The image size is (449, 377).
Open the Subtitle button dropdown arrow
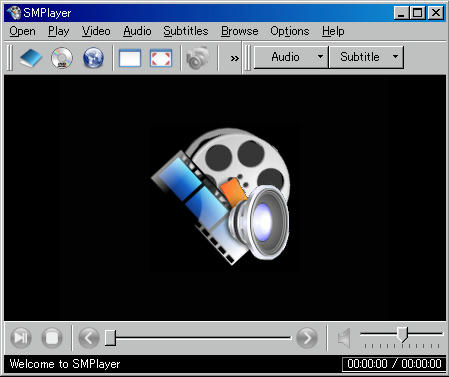[395, 57]
